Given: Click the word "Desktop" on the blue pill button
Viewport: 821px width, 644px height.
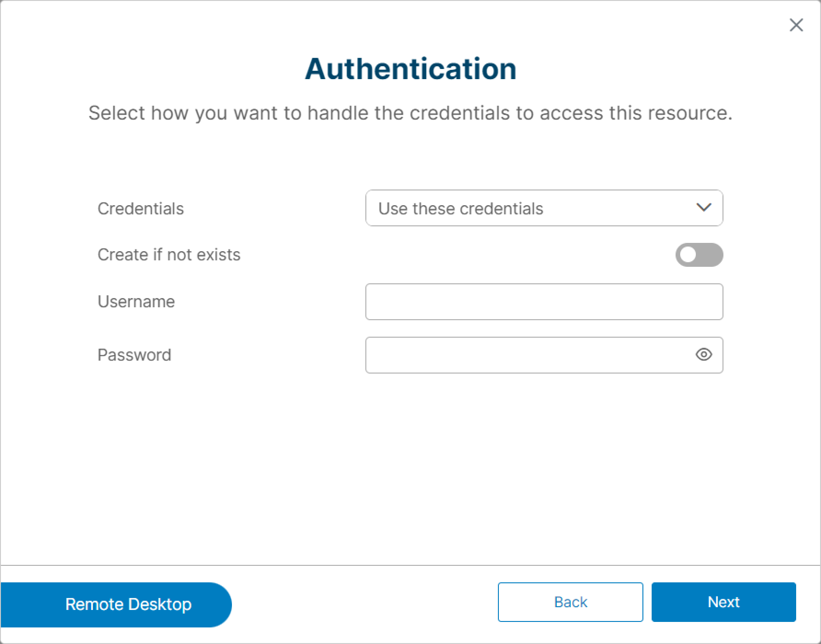Looking at the screenshot, I should click(160, 604).
